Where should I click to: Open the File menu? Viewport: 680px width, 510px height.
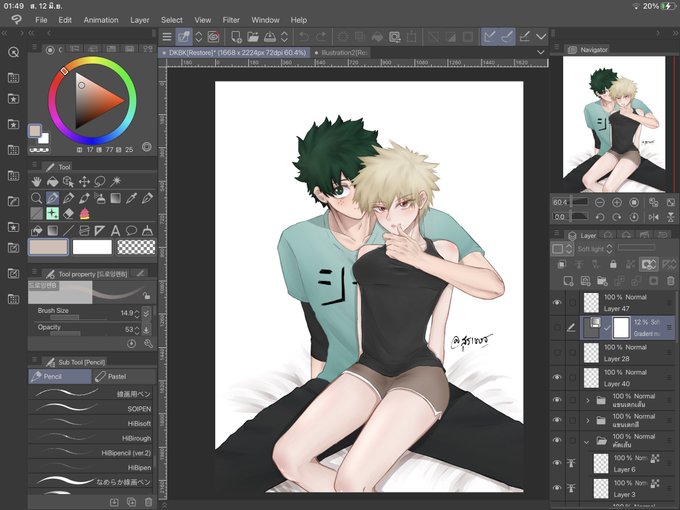coord(41,20)
